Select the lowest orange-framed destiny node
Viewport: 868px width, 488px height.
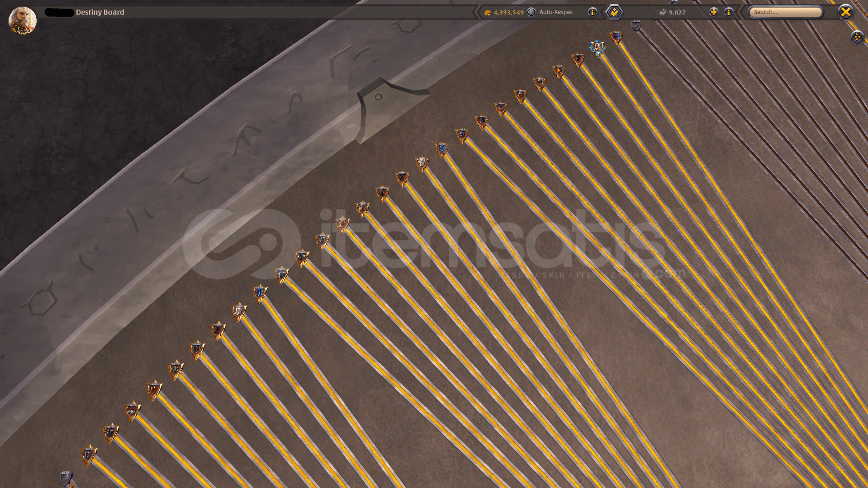[89, 454]
